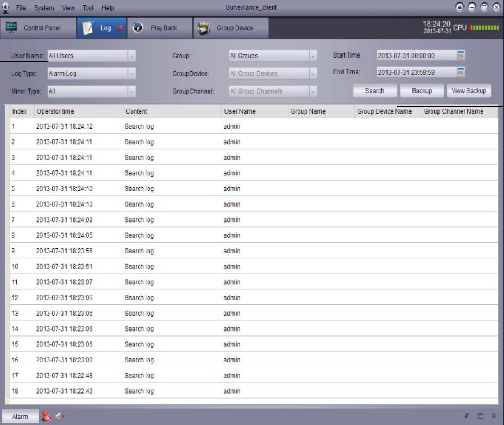
Task: Click the lock icon in title bar
Action: [x=460, y=7]
